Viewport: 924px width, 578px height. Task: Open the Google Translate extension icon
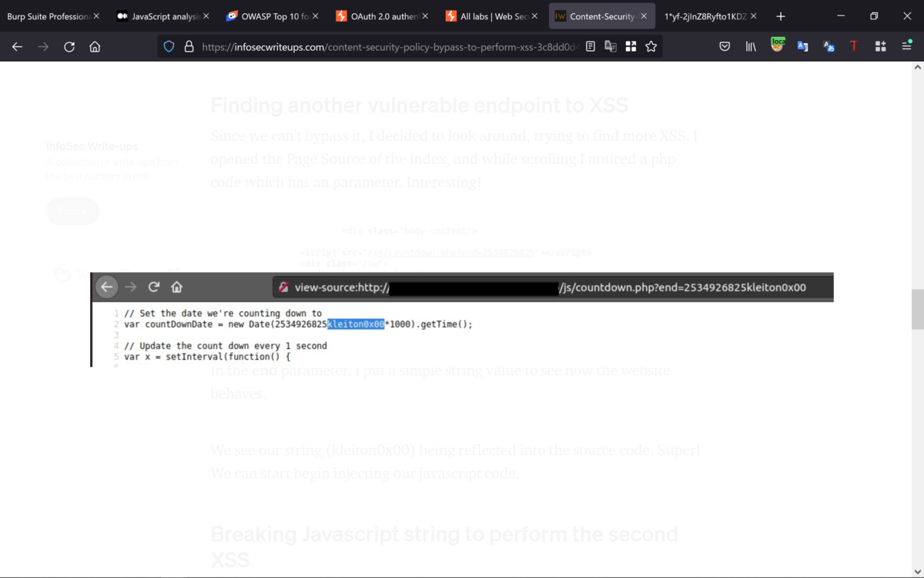(x=803, y=46)
